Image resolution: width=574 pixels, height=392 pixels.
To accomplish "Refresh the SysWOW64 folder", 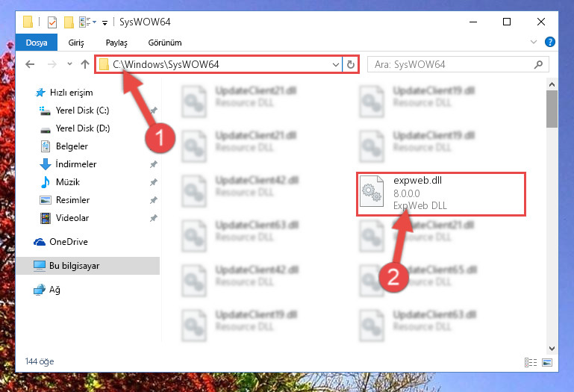I will tap(350, 65).
